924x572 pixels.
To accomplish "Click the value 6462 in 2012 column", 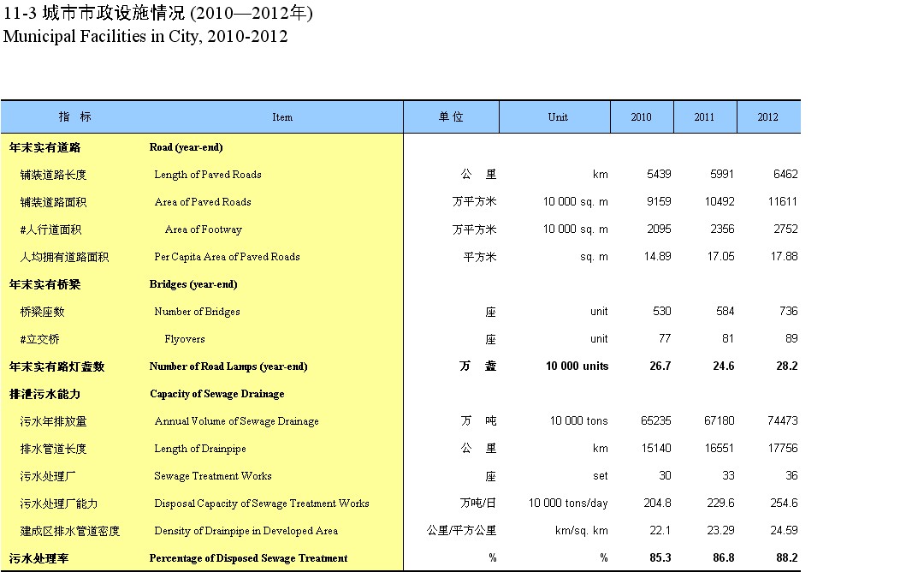I will point(785,174).
